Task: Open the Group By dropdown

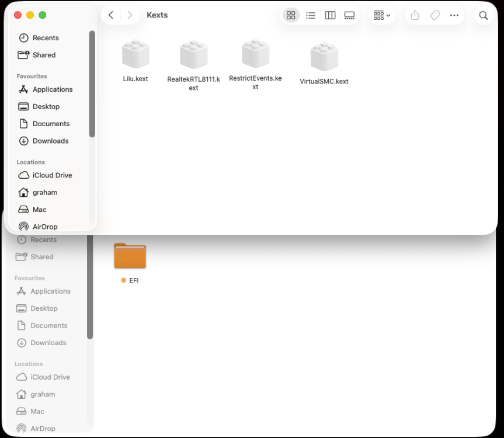Action: pos(382,15)
